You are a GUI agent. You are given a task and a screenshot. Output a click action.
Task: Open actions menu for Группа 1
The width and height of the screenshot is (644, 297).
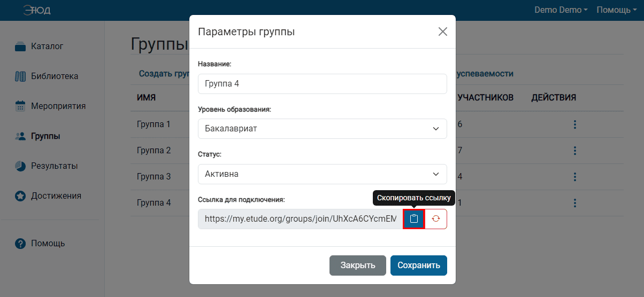click(575, 124)
